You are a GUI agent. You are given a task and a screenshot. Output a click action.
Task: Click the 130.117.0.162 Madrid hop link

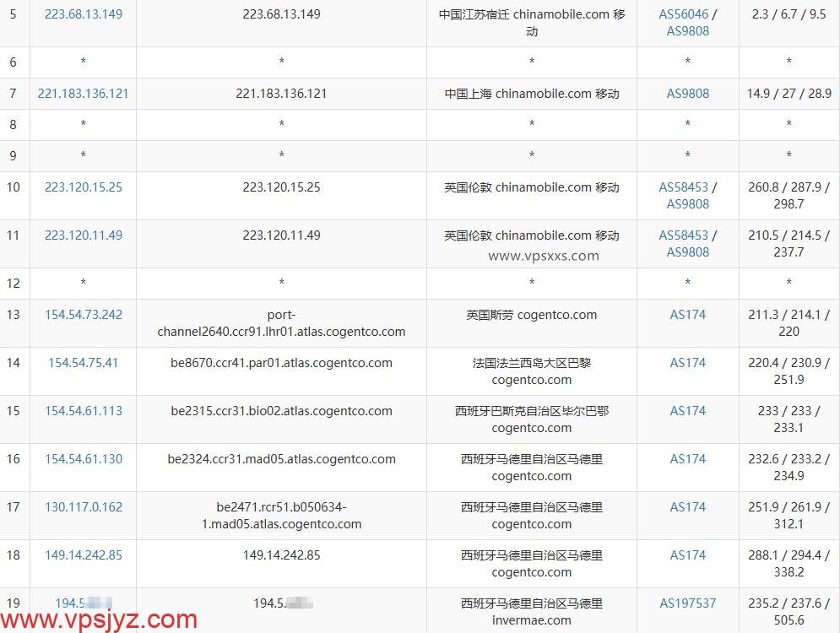click(83, 507)
